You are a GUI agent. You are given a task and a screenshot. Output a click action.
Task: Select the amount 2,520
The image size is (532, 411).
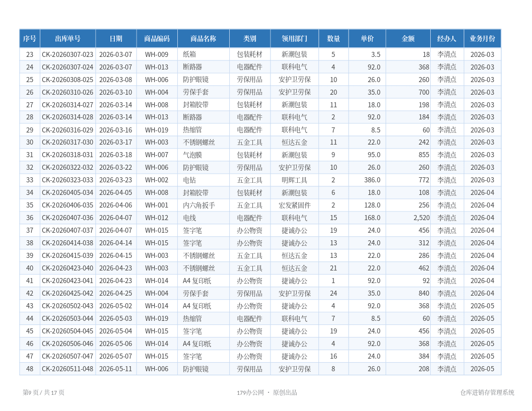pyautogui.click(x=422, y=218)
